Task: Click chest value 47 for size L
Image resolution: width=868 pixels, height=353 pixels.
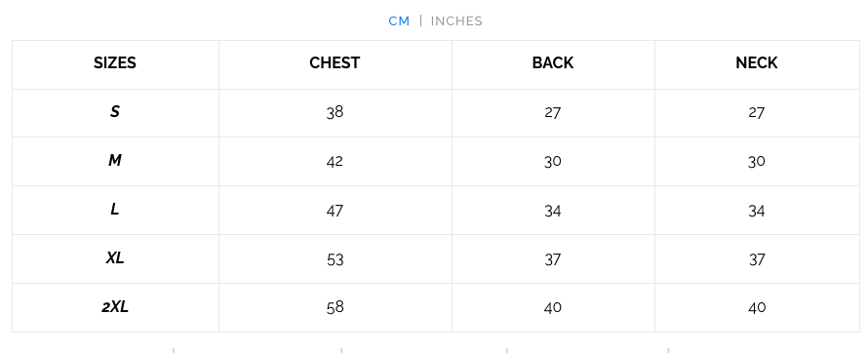Action: click(335, 211)
